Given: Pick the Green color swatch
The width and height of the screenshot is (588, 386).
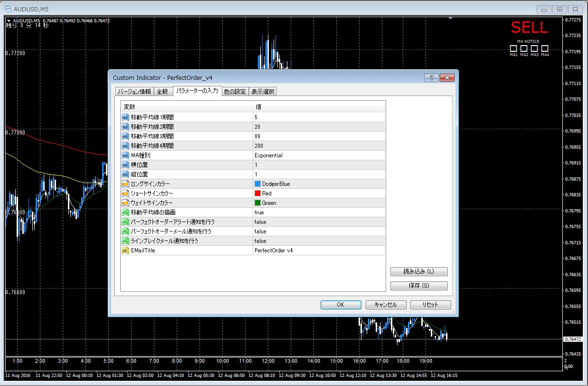Looking at the screenshot, I should pyautogui.click(x=258, y=203).
